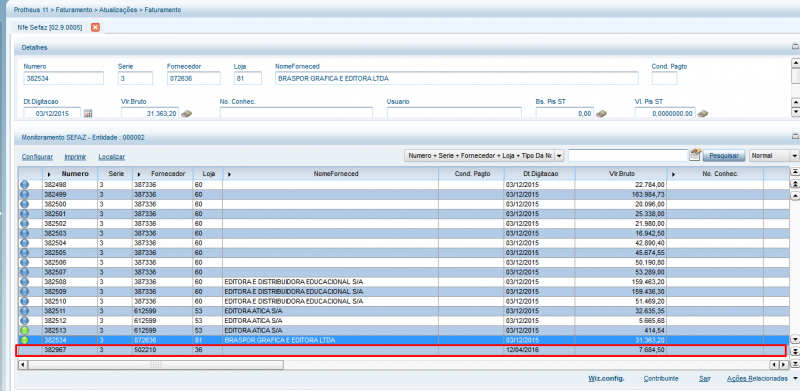
Task: Select blue status icon for row 382498
Action: click(24, 185)
